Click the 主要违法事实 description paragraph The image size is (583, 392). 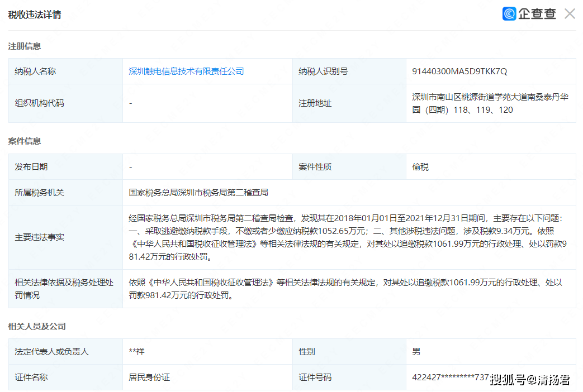click(x=348, y=237)
